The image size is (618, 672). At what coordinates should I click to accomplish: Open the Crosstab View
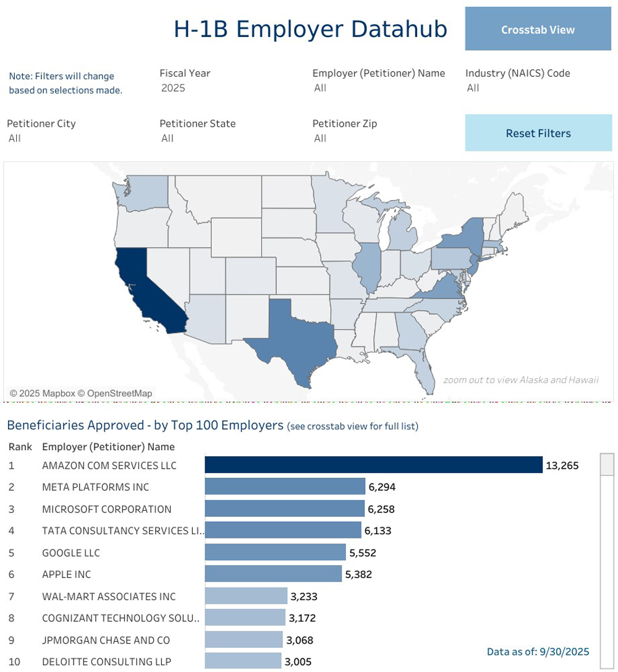(x=538, y=30)
